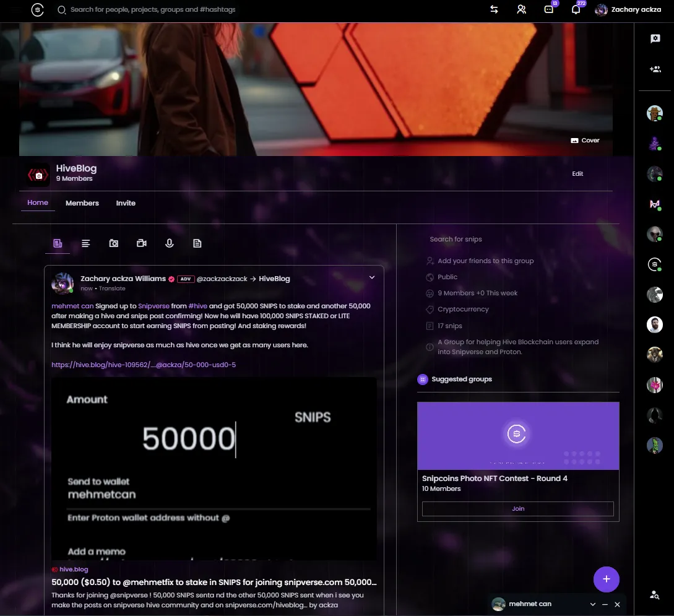Click 9 Members +0 This week label
This screenshot has height=616, width=674.
[x=478, y=293]
